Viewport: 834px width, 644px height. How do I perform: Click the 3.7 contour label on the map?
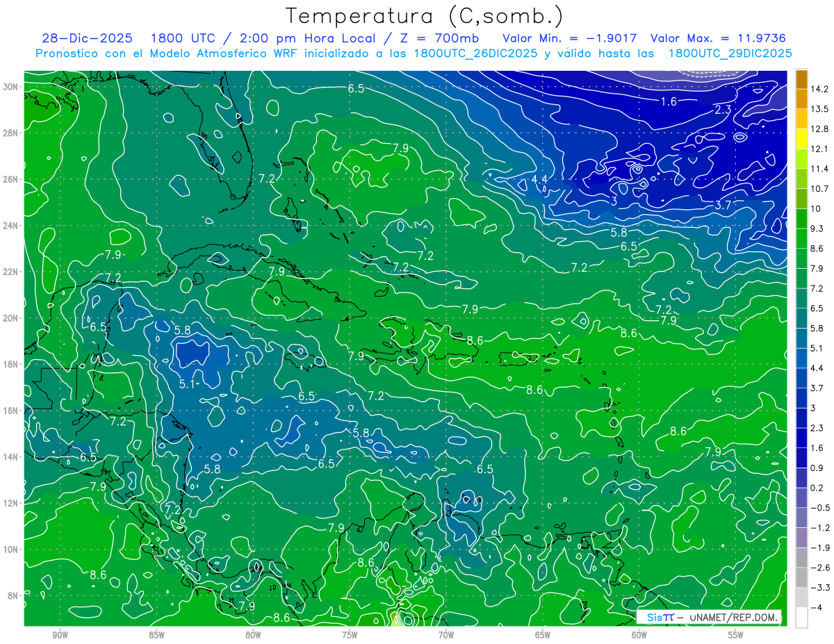(x=723, y=205)
